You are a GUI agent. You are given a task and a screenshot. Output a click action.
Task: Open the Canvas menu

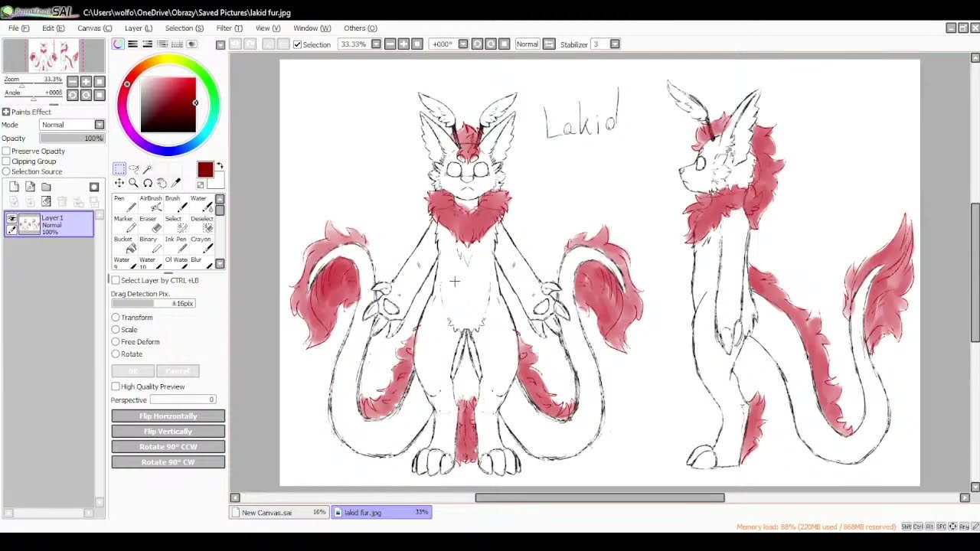click(x=95, y=28)
